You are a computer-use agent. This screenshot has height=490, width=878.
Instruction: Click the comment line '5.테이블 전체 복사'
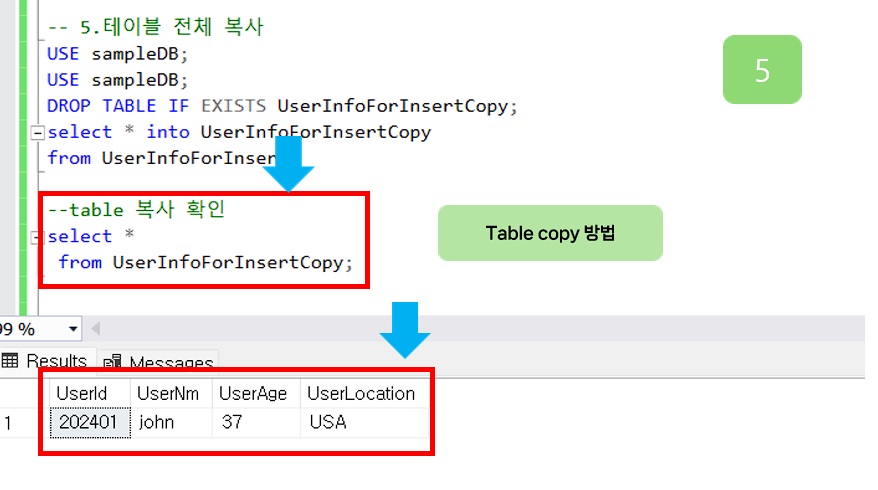[x=155, y=26]
